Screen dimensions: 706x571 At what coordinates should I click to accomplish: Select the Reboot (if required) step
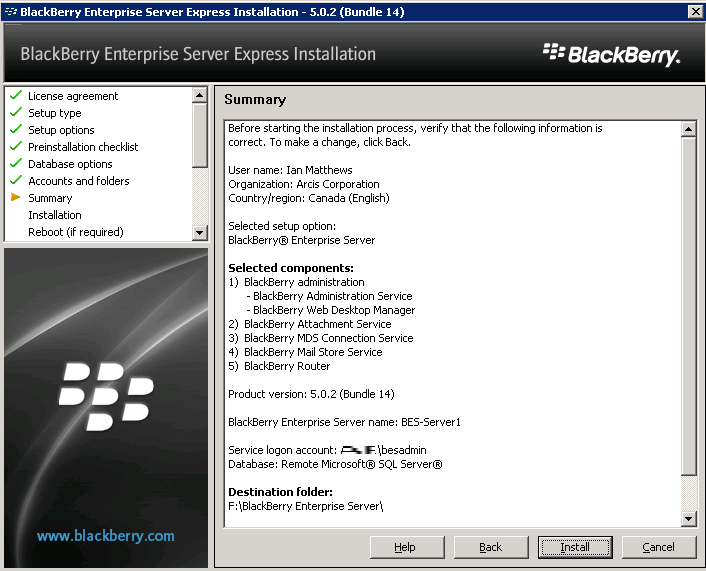76,232
